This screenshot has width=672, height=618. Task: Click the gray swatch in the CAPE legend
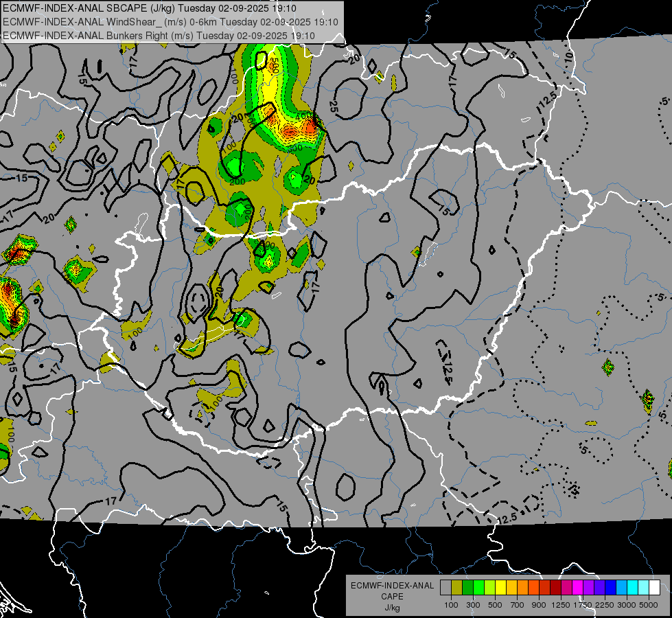[x=445, y=587]
